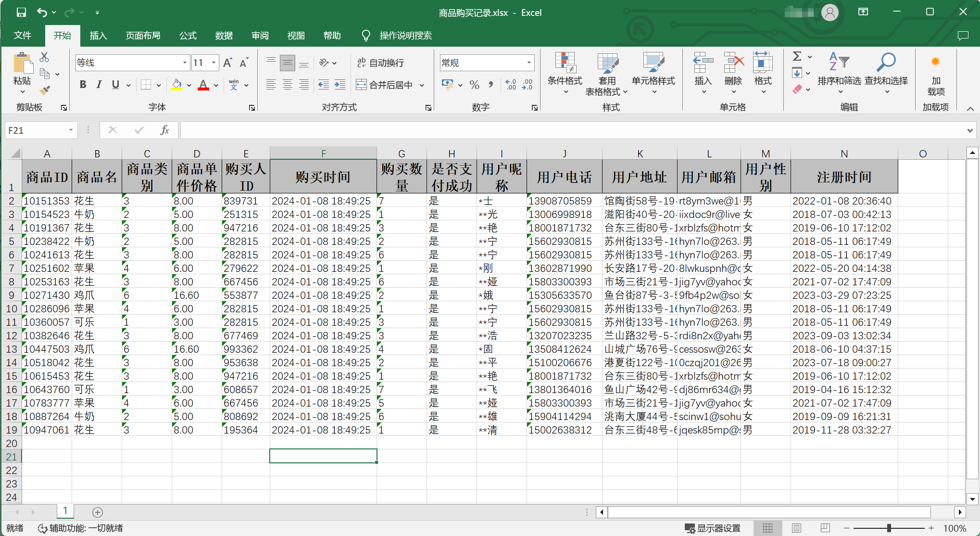The image size is (980, 536).
Task: Switch to Page Layout view in status bar
Action: (x=797, y=528)
